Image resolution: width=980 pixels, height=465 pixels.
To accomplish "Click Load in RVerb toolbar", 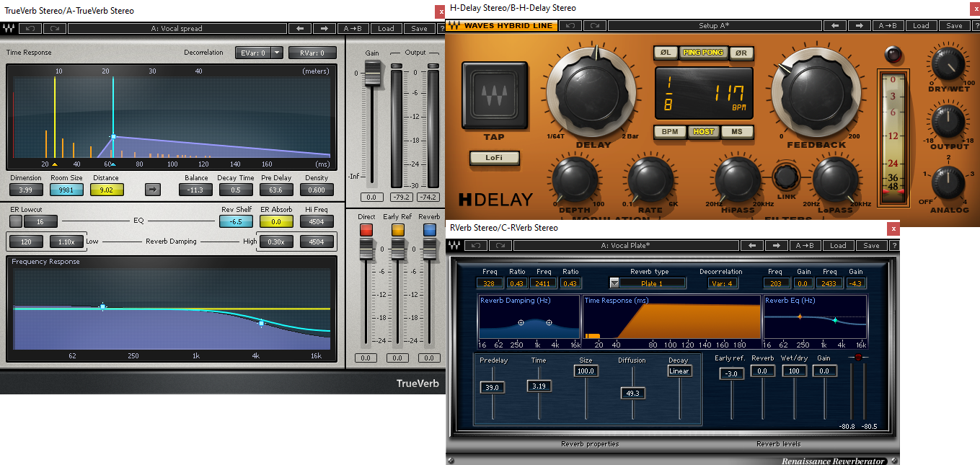I will (x=838, y=245).
